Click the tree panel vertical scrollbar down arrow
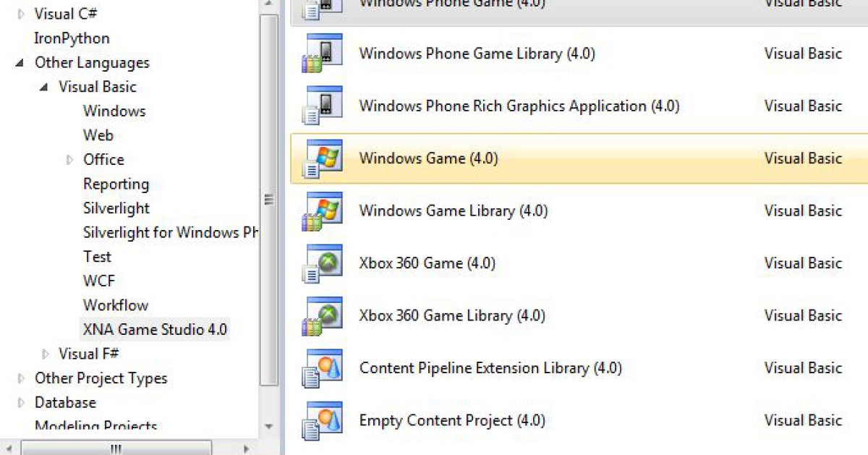 (x=269, y=427)
